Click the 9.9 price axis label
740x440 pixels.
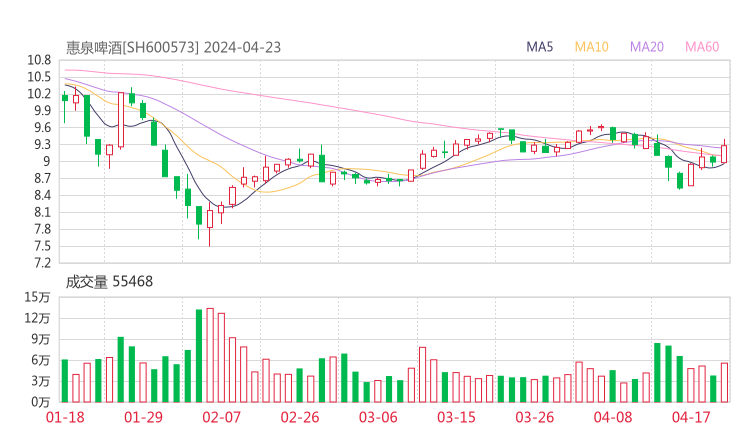[42, 110]
